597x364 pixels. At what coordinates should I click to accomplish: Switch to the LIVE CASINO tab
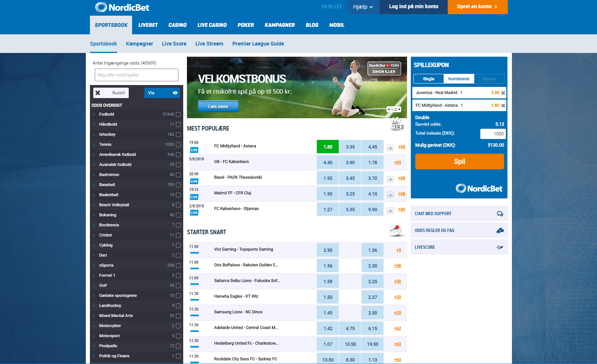click(212, 25)
